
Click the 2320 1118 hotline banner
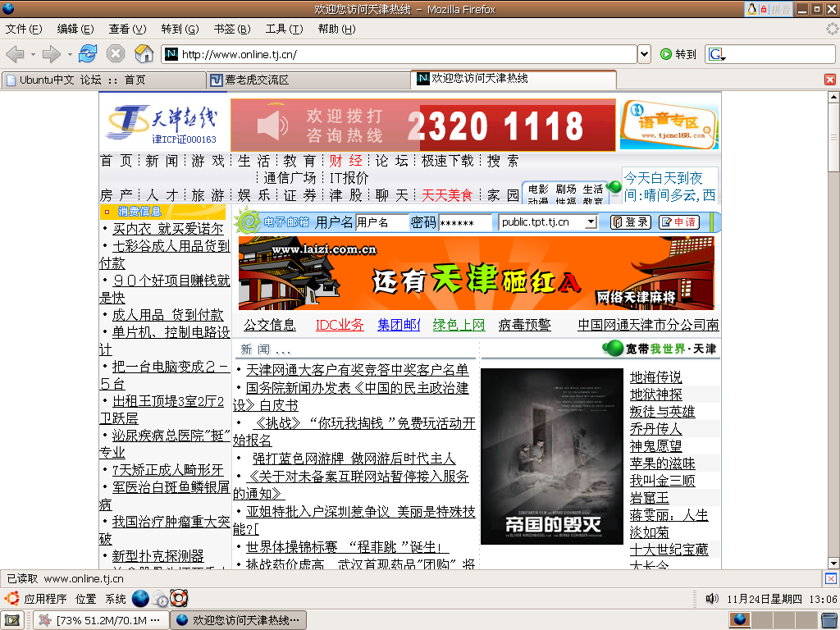pyautogui.click(x=423, y=126)
